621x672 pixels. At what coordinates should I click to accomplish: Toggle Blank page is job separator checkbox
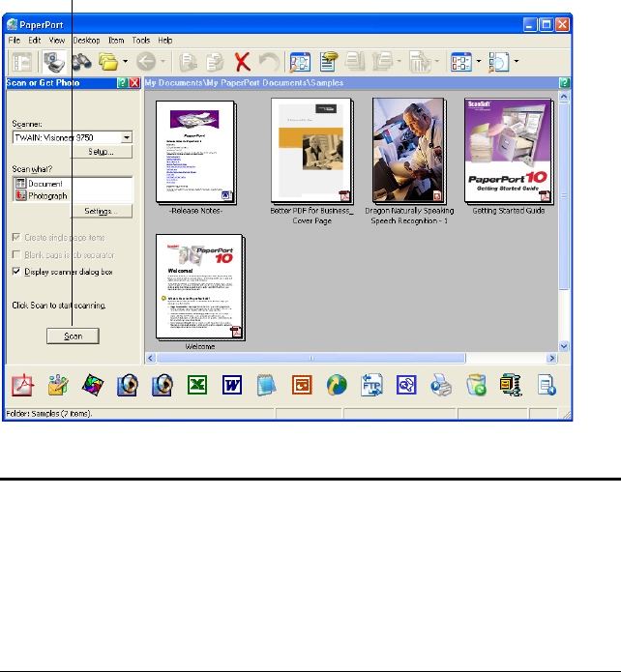[16, 255]
